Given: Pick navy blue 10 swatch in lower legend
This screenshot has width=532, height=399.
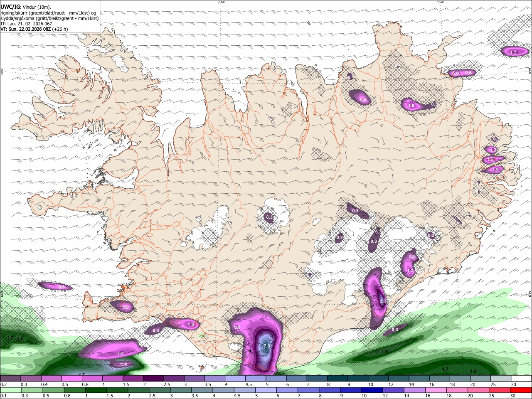Looking at the screenshot, I should point(372,390).
